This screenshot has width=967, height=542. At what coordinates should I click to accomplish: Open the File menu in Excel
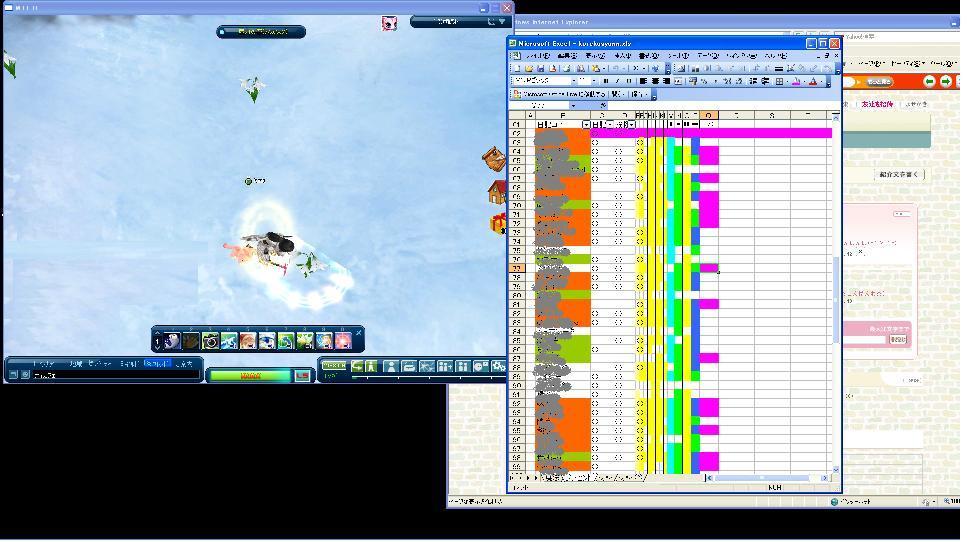(537, 55)
